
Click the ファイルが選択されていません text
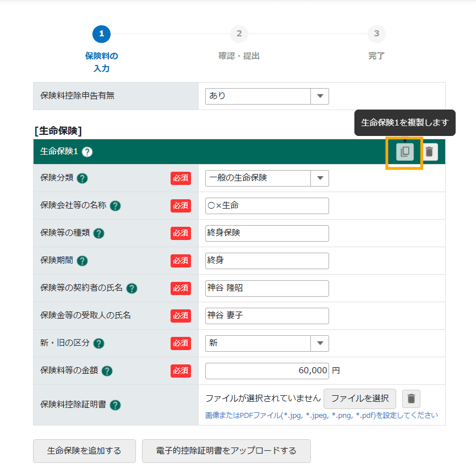pos(263,399)
